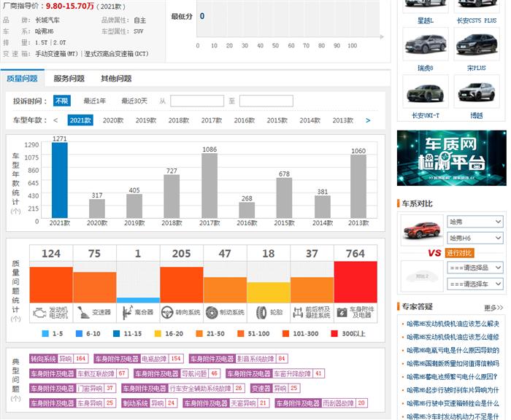Open the 宋PLUS car thumbnail
Screen dimensions: 511x420
[x=477, y=44]
